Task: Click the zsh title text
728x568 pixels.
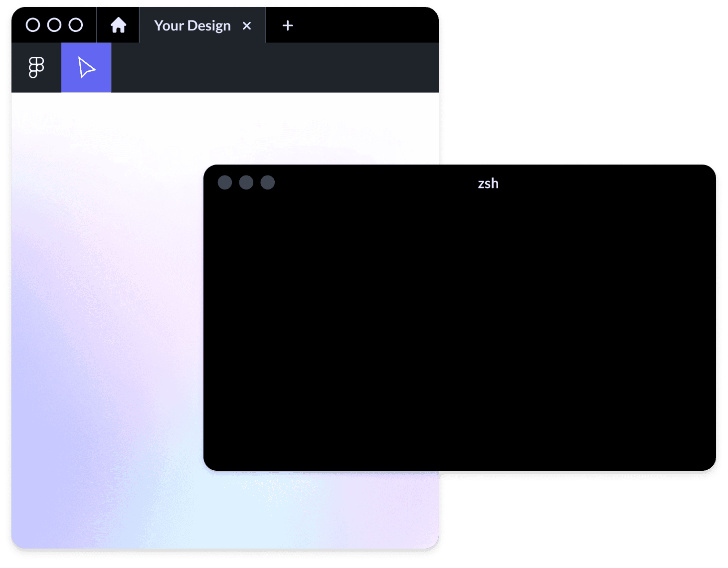Action: (488, 184)
